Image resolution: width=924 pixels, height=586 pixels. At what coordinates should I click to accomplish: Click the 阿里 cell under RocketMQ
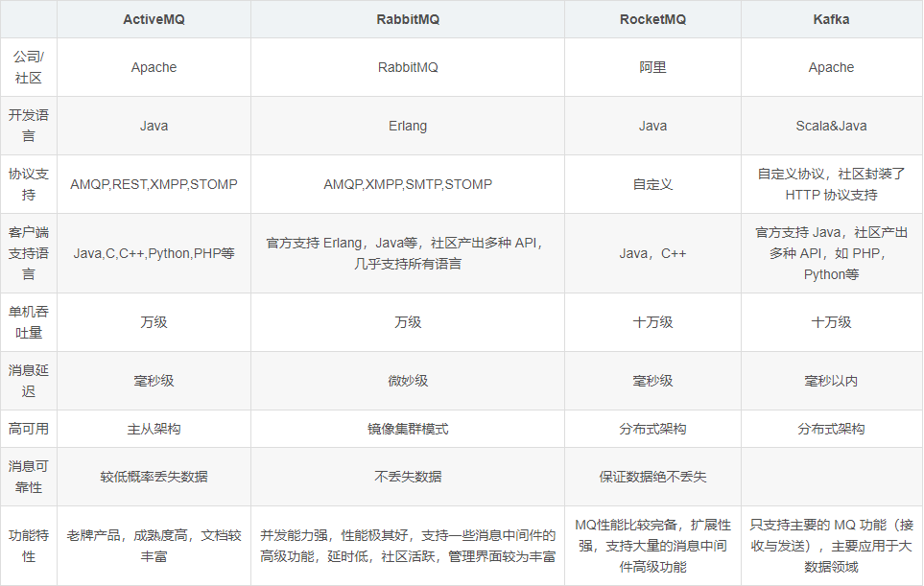652,67
